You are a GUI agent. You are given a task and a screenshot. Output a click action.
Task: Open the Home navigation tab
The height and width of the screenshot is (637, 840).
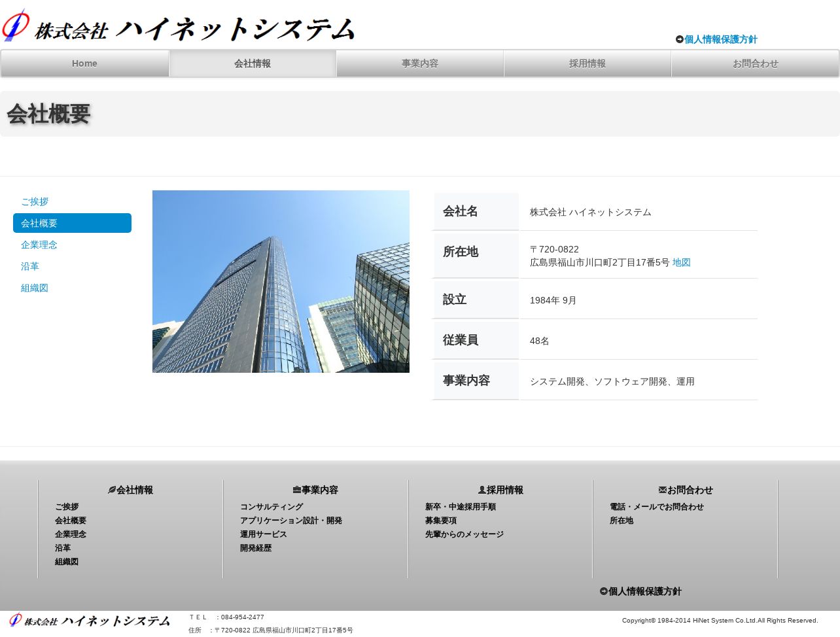(84, 63)
